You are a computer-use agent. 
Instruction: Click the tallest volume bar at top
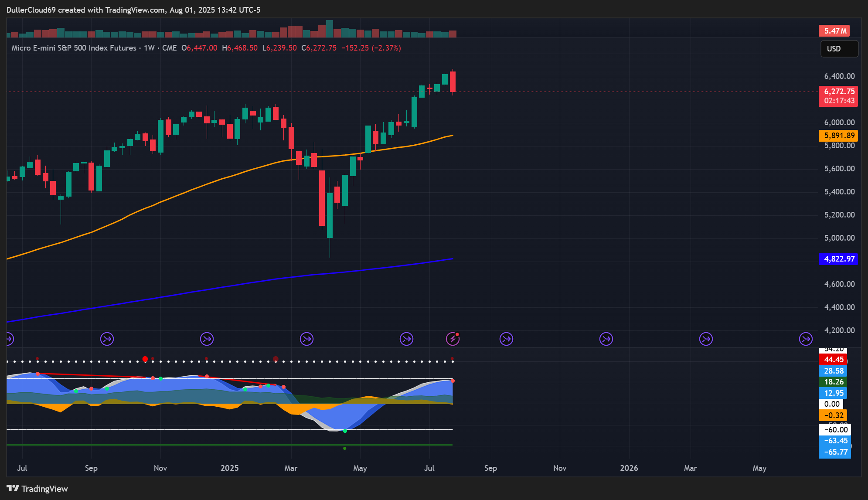point(330,29)
